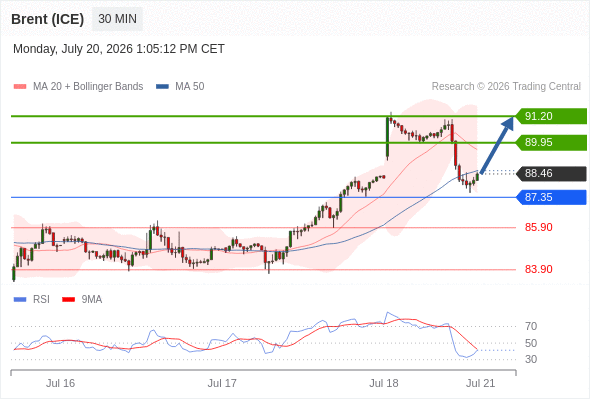Click the Brent (ICE) chart title

pos(47,19)
